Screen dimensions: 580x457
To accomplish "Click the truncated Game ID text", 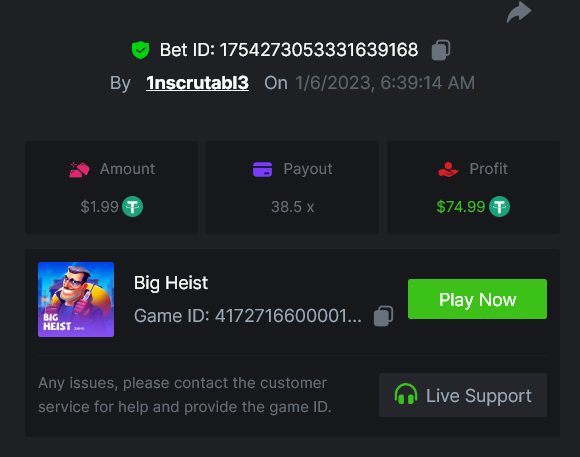I will 247,316.
